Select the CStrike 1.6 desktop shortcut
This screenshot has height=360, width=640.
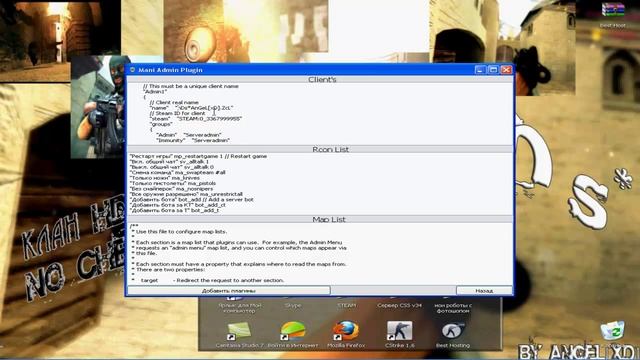pos(400,335)
